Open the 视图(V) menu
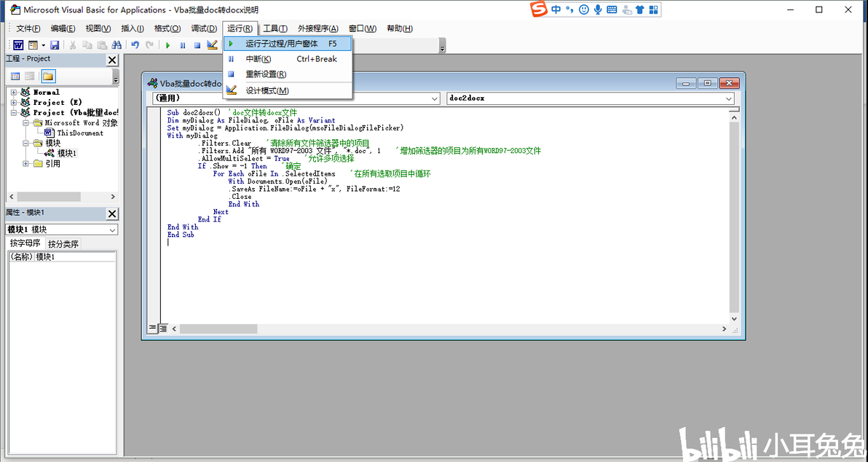Screen dimensions: 868x462 click(x=98, y=29)
